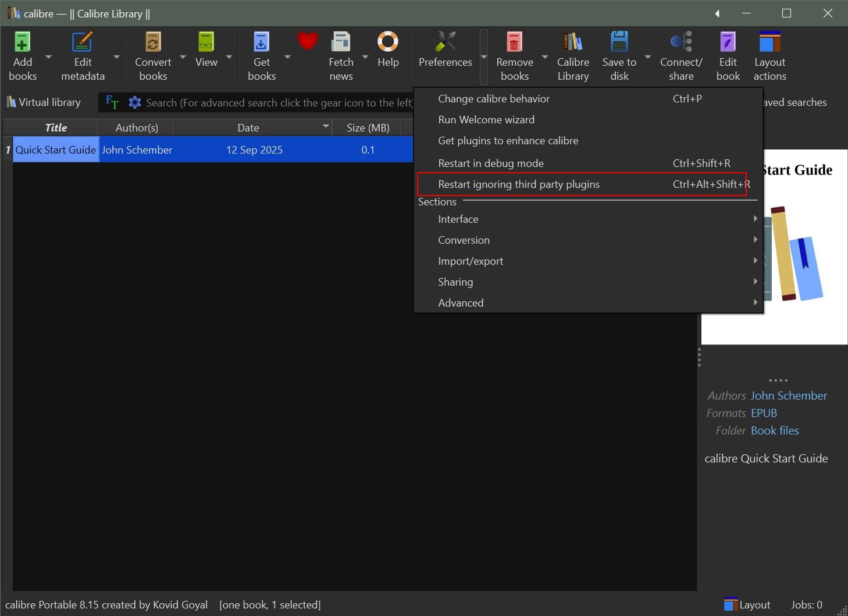
Task: Click the Jobs: 0 indicator
Action: (806, 605)
